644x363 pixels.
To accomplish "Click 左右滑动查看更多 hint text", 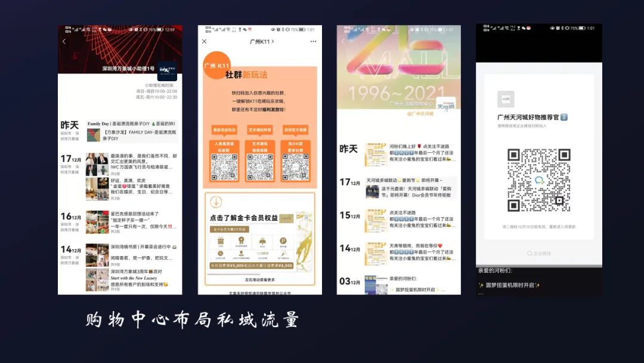I will click(x=260, y=280).
